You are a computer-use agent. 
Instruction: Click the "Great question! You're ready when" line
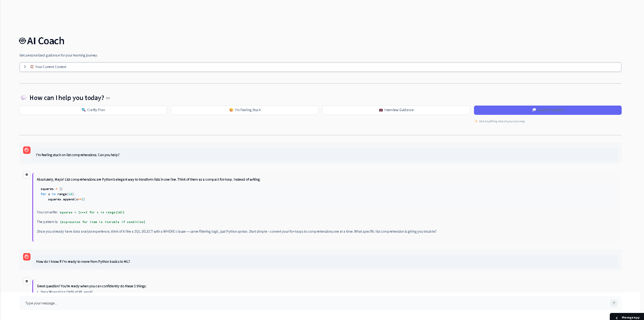(92, 286)
